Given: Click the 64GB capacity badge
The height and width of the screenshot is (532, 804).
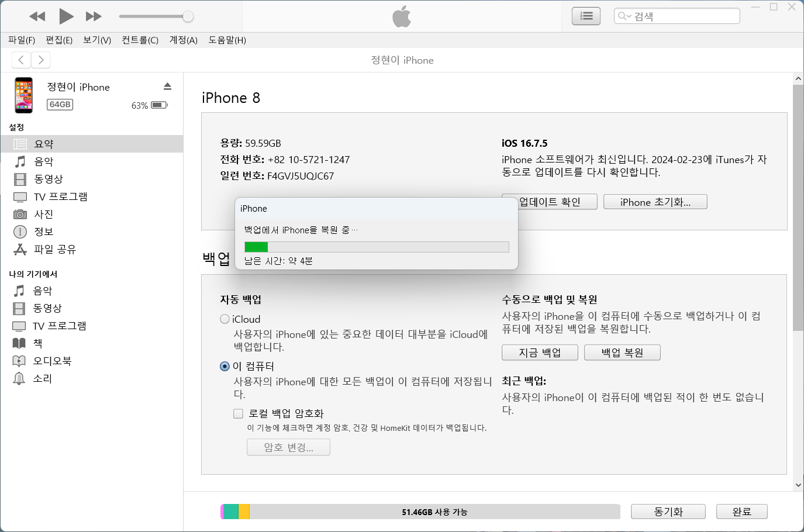Looking at the screenshot, I should pyautogui.click(x=60, y=105).
